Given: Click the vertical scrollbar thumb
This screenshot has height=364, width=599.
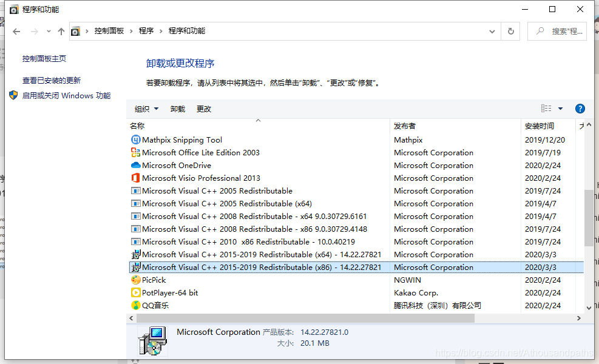Looking at the screenshot, I should 589,218.
